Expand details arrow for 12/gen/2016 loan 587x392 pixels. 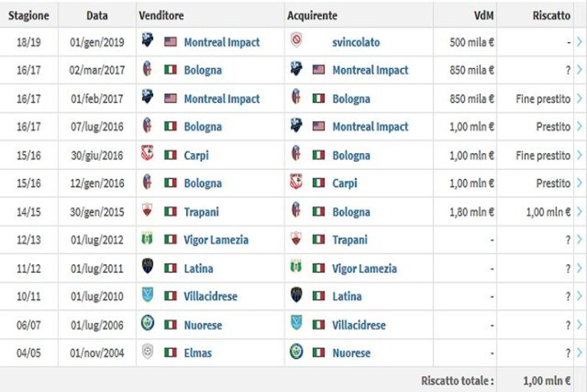[579, 183]
